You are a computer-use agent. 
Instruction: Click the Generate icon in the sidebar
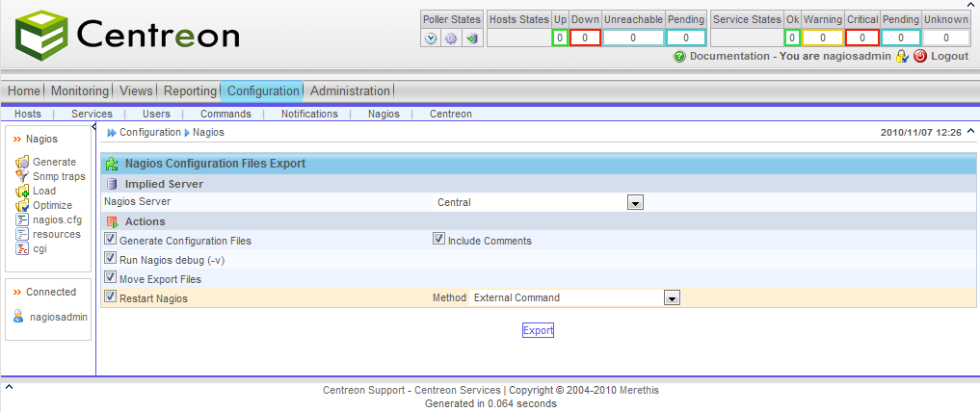point(22,163)
